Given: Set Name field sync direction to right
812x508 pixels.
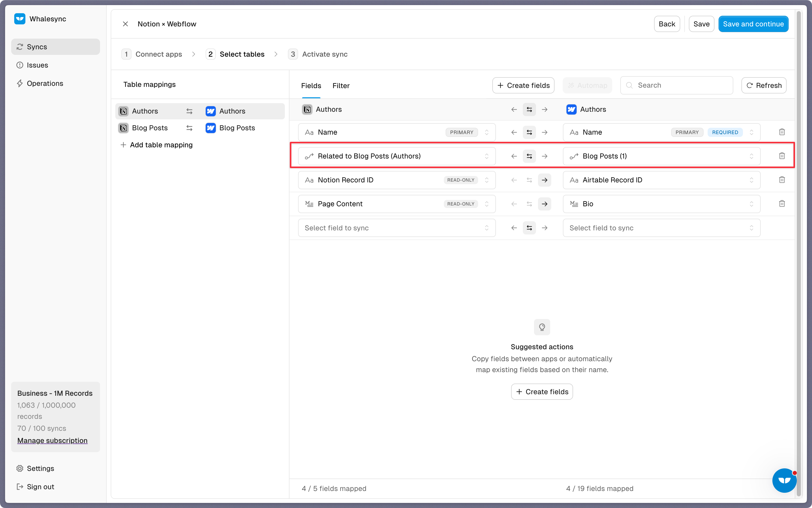Looking at the screenshot, I should tap(544, 132).
